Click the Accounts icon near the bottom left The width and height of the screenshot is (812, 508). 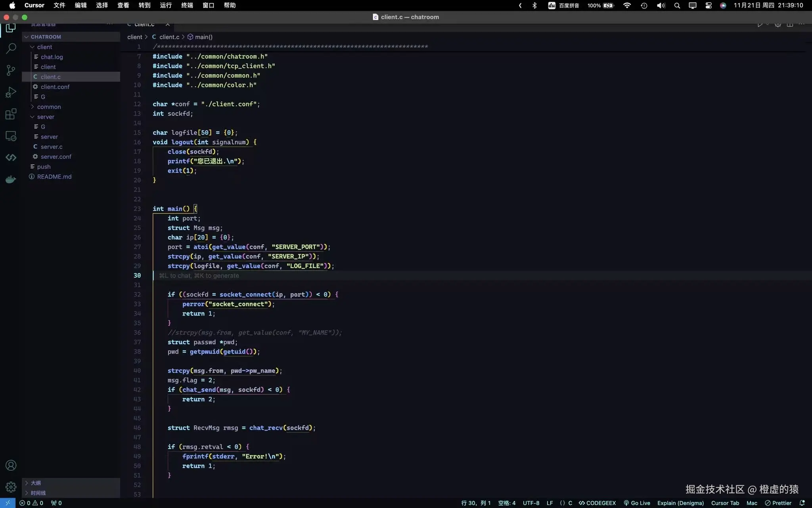tap(11, 465)
